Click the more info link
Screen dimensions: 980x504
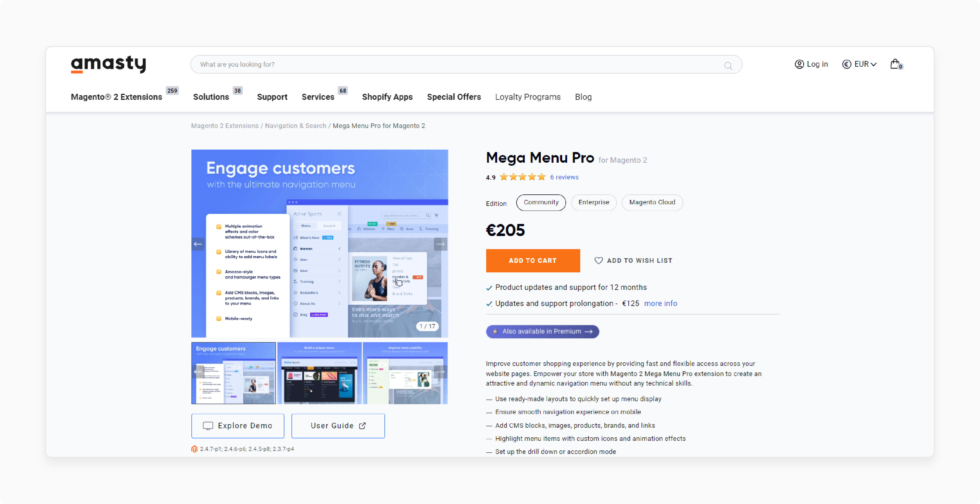pyautogui.click(x=660, y=303)
